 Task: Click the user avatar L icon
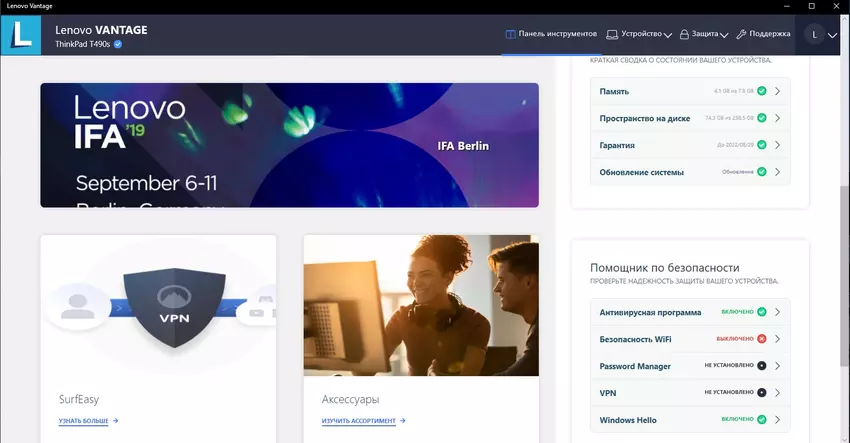click(x=814, y=35)
